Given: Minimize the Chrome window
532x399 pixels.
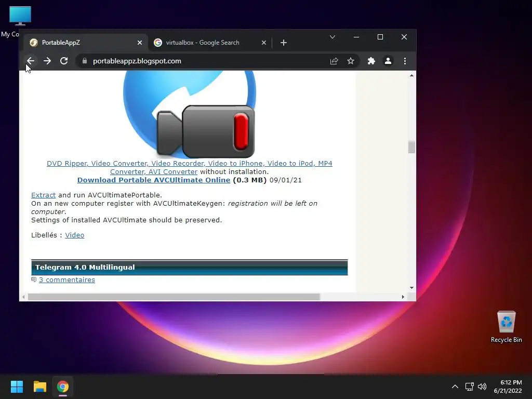Looking at the screenshot, I should 356,37.
